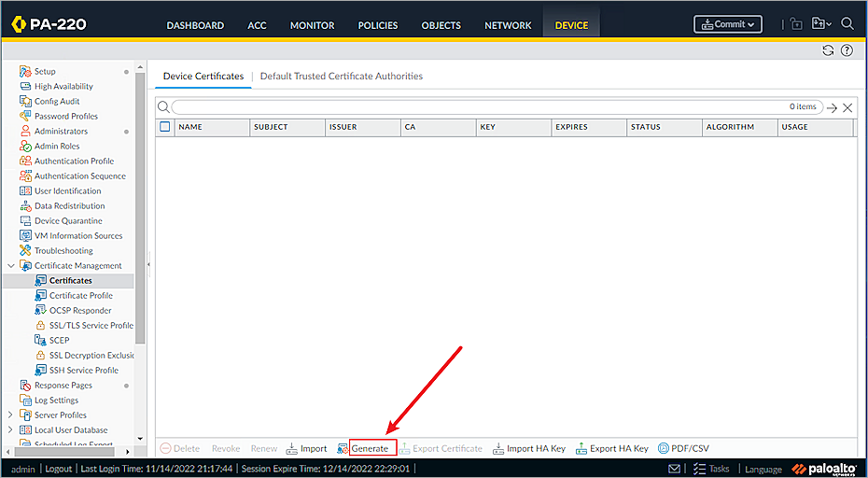
Task: Select Certificate Profile in the sidebar
Action: pyautogui.click(x=80, y=296)
